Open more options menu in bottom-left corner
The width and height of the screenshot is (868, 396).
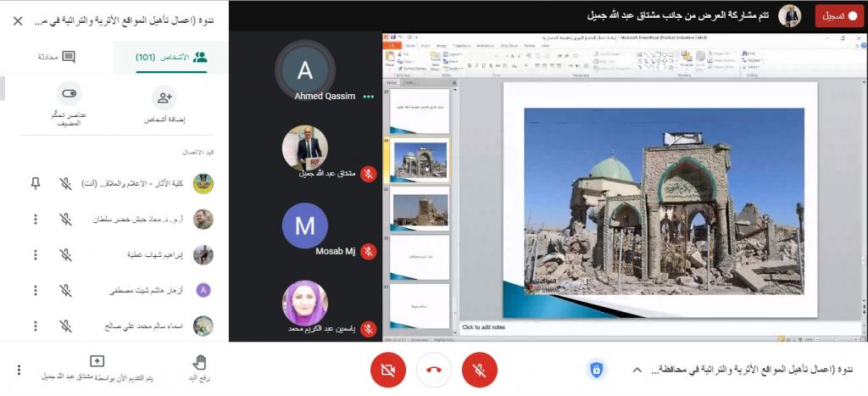[19, 370]
